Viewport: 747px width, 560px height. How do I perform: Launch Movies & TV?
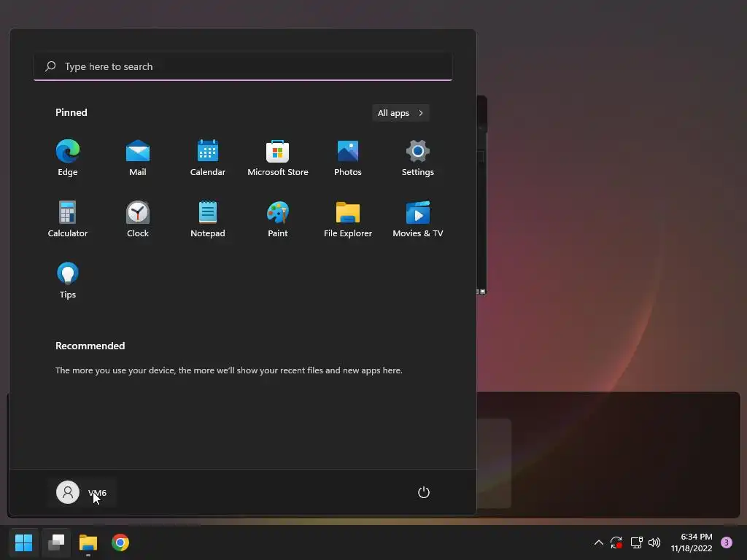point(418,219)
